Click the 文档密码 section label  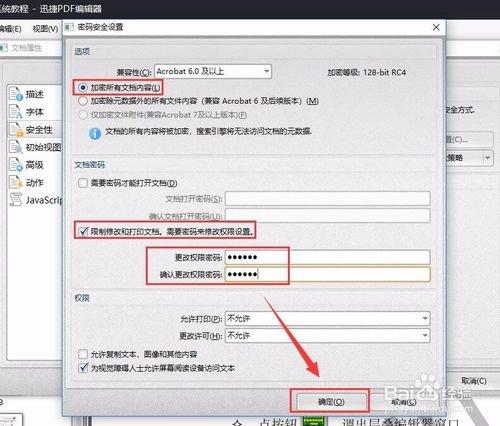(89, 165)
